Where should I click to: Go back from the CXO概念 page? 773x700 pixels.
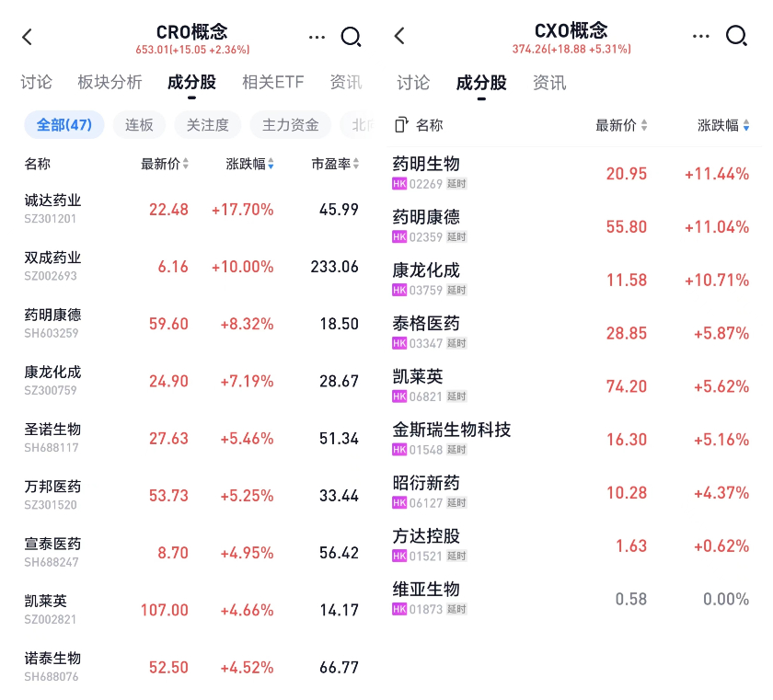pyautogui.click(x=399, y=36)
